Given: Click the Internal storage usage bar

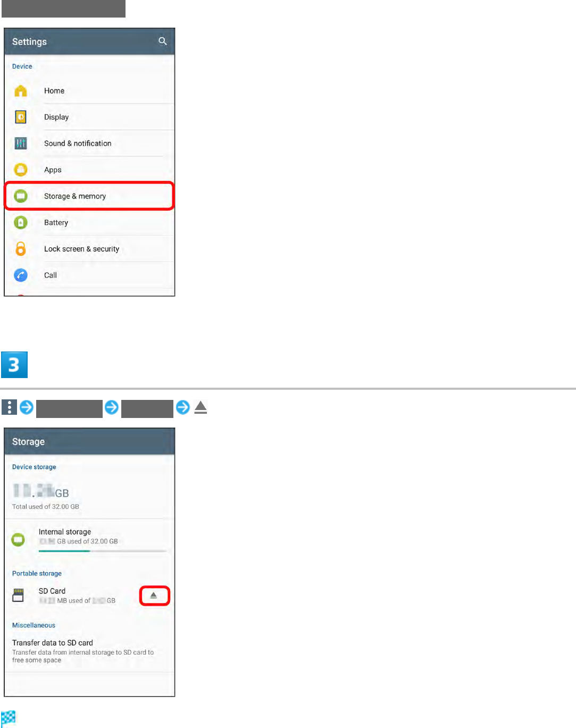Looking at the screenshot, I should (103, 551).
